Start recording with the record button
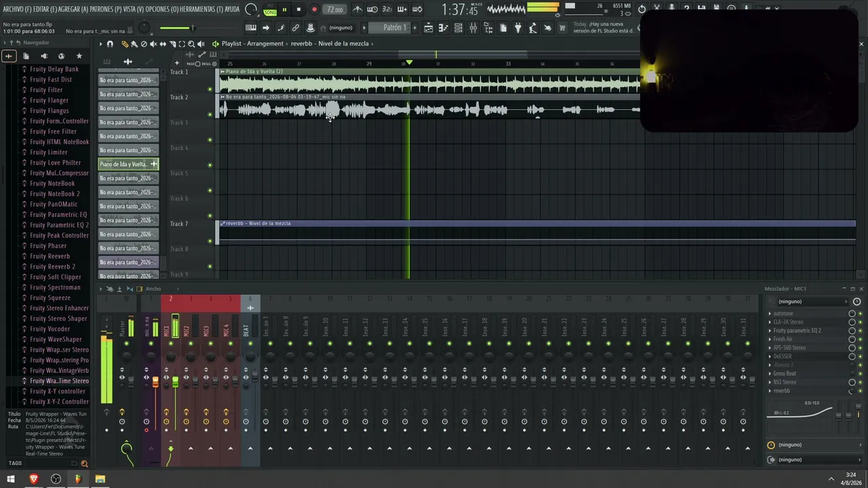The image size is (868, 488). [x=314, y=9]
